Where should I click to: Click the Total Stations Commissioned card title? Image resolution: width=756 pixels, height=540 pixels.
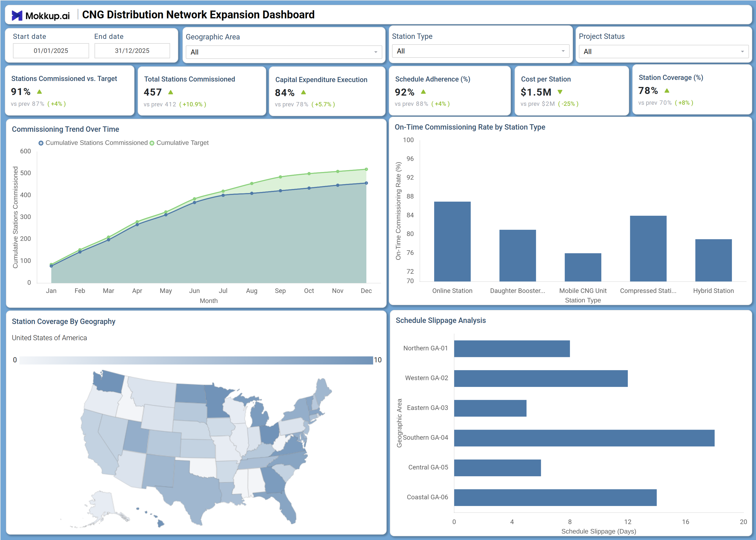tap(190, 79)
